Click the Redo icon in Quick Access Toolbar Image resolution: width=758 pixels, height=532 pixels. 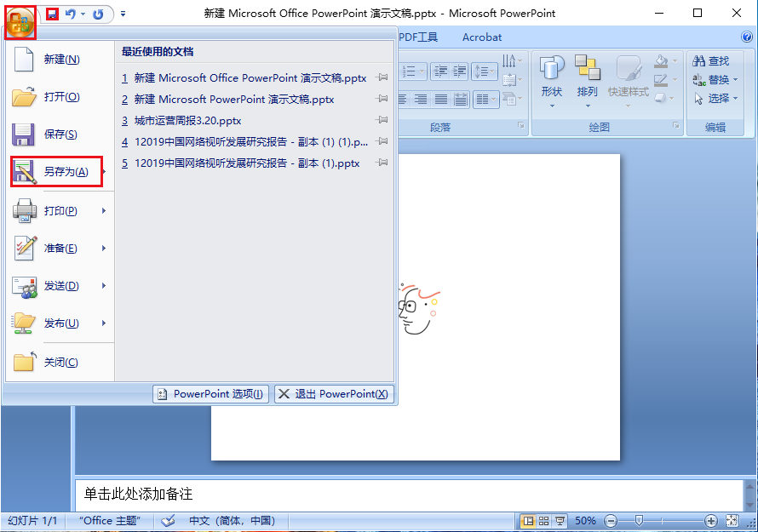pyautogui.click(x=98, y=14)
